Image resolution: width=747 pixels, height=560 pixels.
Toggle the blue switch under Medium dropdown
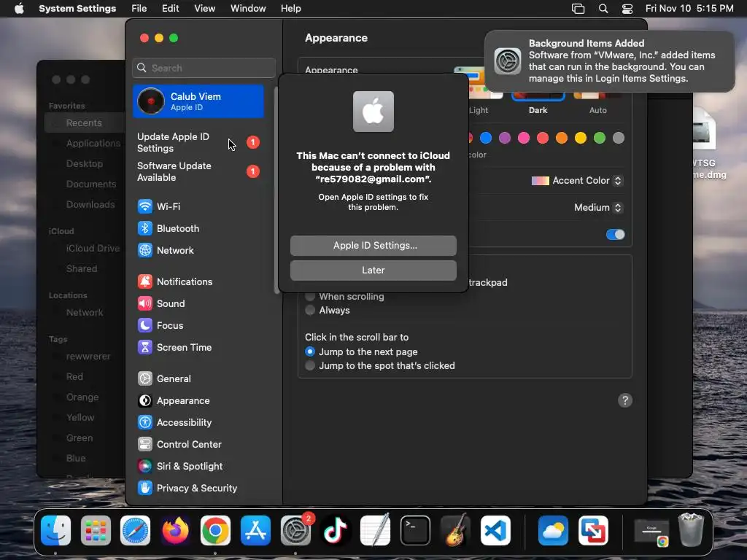(615, 234)
